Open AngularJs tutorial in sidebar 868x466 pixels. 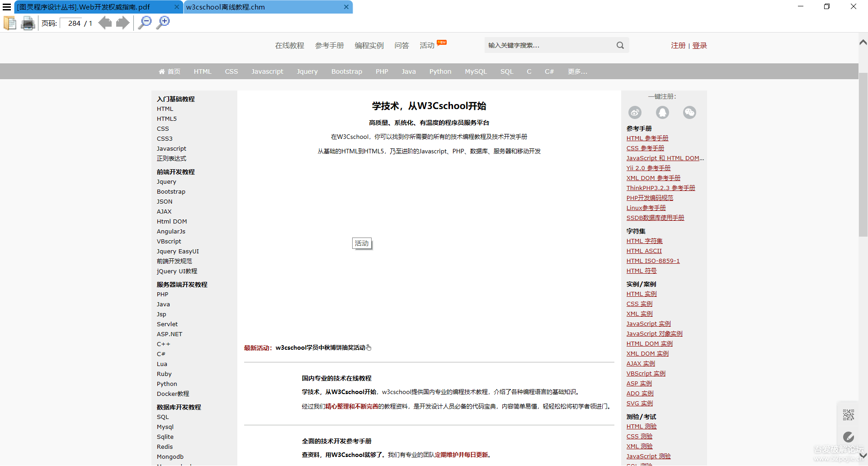[171, 232]
